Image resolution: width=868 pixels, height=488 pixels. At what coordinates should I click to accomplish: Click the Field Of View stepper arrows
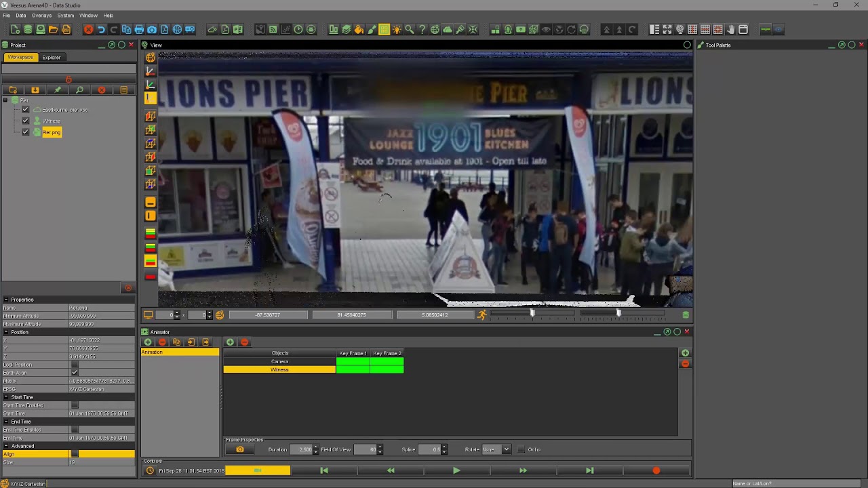click(x=380, y=449)
